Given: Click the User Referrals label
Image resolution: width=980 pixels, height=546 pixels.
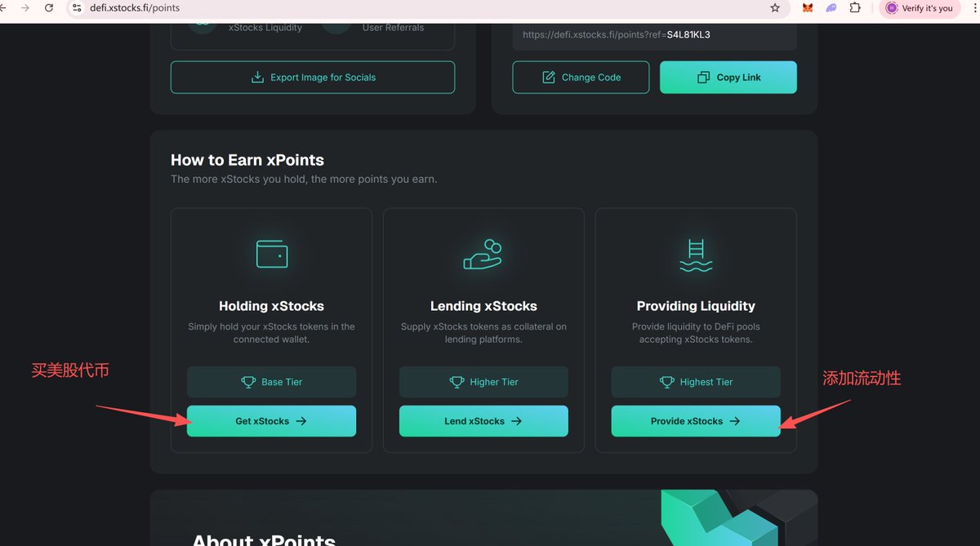Looking at the screenshot, I should tap(393, 28).
